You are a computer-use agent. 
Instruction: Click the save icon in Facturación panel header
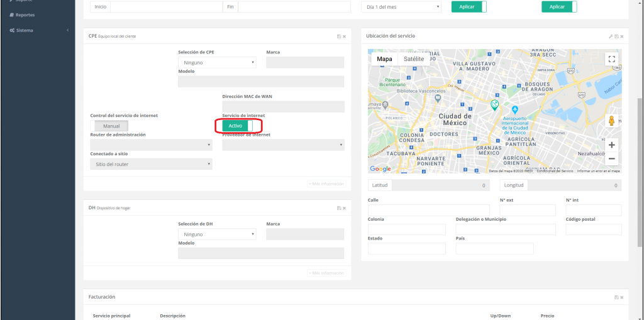click(616, 297)
